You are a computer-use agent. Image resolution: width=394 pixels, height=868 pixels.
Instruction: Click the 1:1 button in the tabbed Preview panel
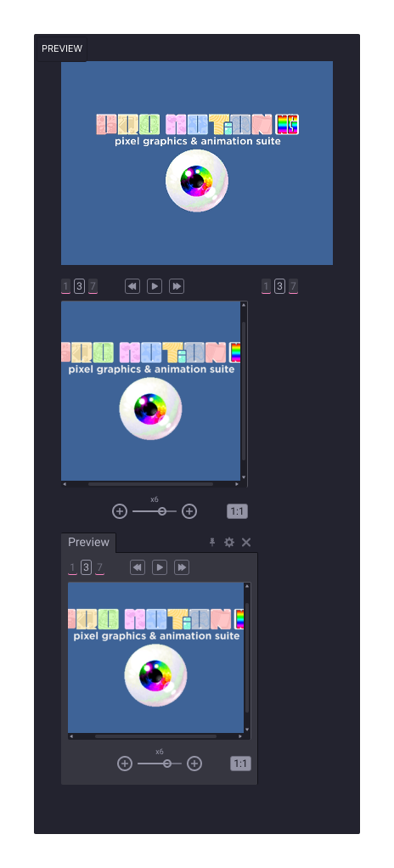coord(240,764)
